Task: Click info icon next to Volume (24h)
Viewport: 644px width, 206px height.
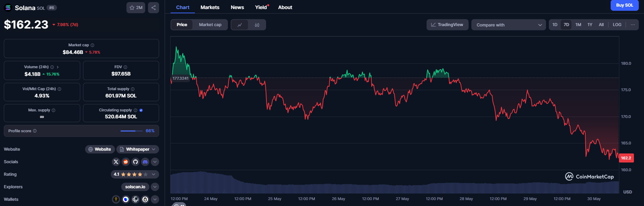Action: coord(52,67)
